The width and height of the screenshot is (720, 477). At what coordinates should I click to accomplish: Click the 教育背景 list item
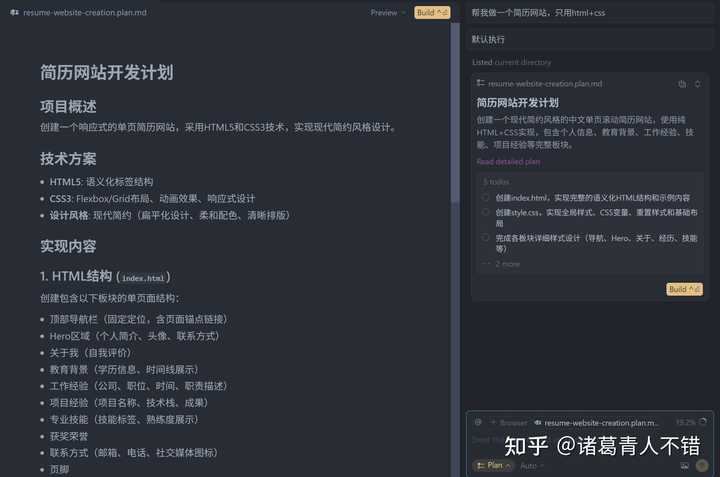[x=124, y=369]
